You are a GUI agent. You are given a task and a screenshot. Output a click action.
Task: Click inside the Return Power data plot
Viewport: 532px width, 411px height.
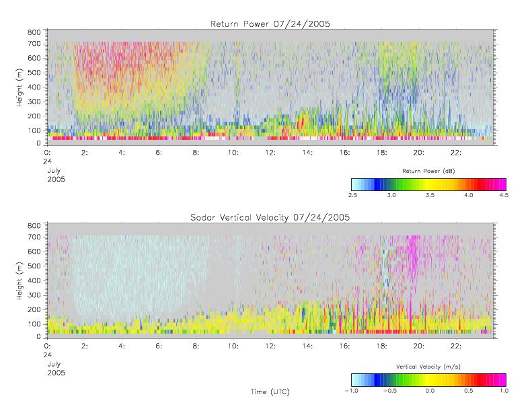(x=270, y=87)
